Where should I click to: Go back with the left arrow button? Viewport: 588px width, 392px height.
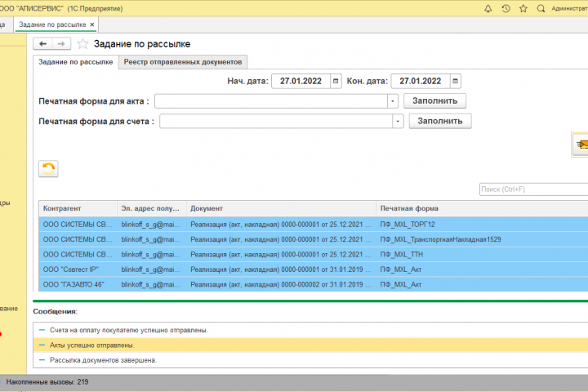42,44
